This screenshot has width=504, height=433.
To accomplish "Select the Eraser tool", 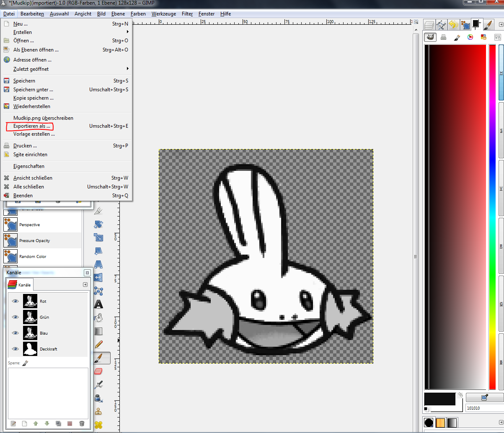I will click(x=98, y=371).
